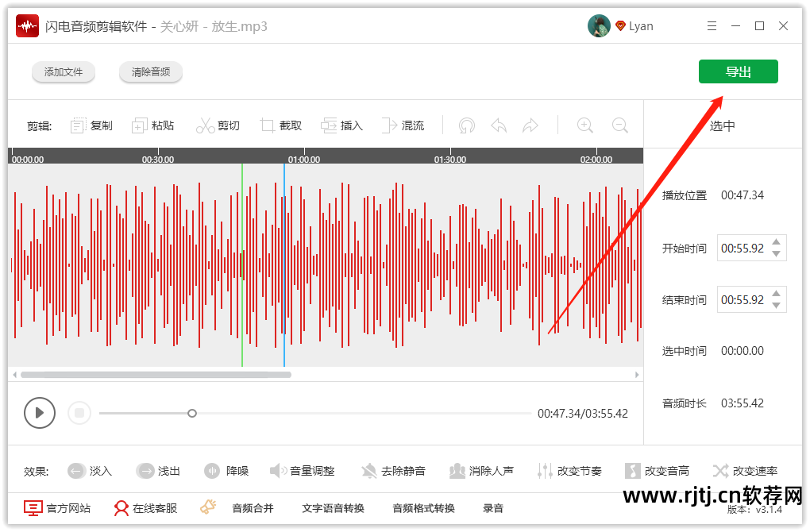Open the hamburger menu at top right

(x=712, y=25)
